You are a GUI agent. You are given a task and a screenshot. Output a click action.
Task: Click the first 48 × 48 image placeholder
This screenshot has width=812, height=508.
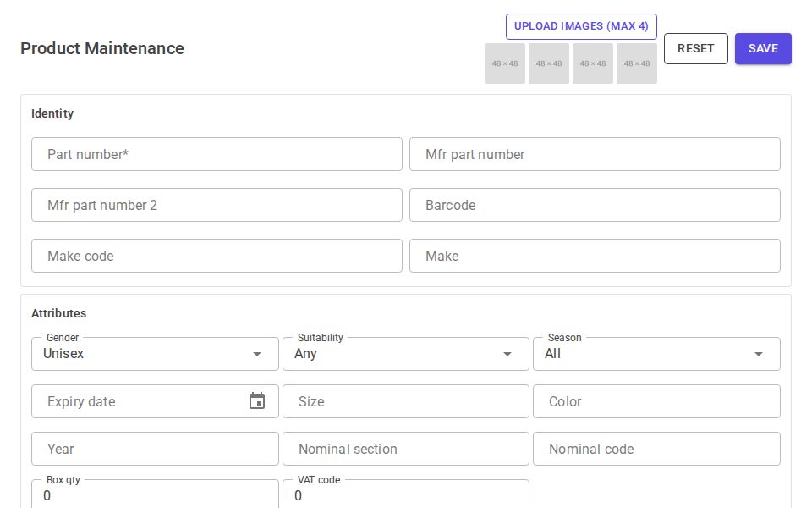pyautogui.click(x=505, y=63)
